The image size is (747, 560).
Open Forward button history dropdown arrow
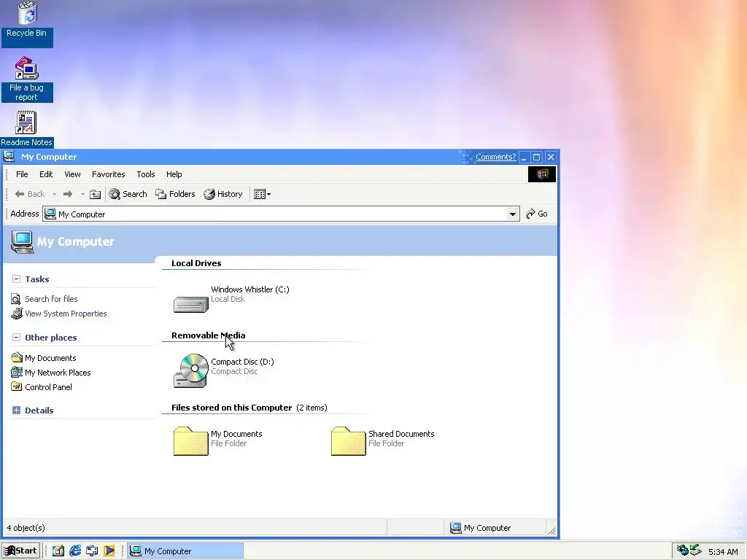(x=82, y=194)
